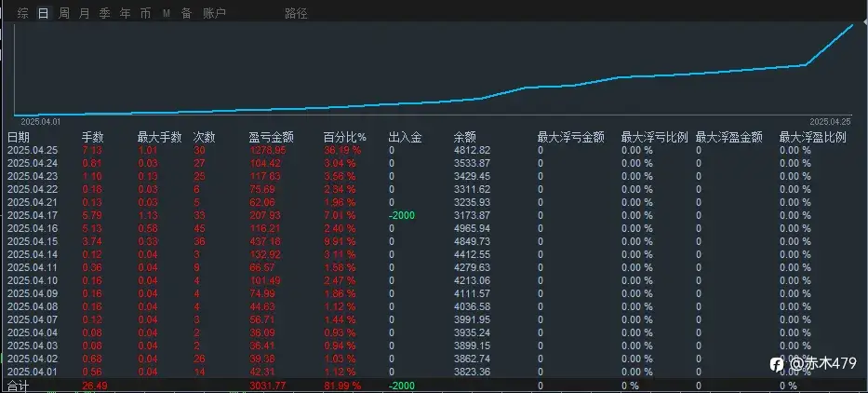The image size is (868, 393).
Task: Open the 季 quarterly tab
Action: click(x=104, y=13)
